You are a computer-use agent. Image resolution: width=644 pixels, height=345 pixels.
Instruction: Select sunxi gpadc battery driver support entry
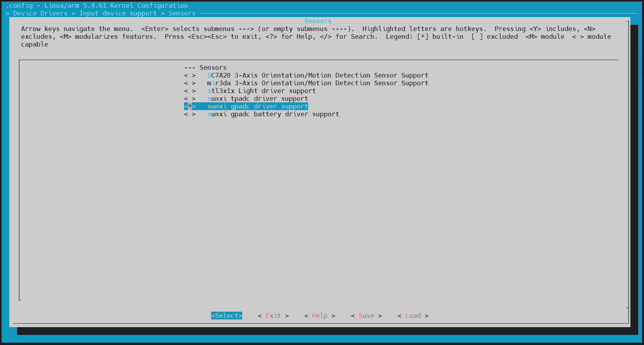click(273, 114)
